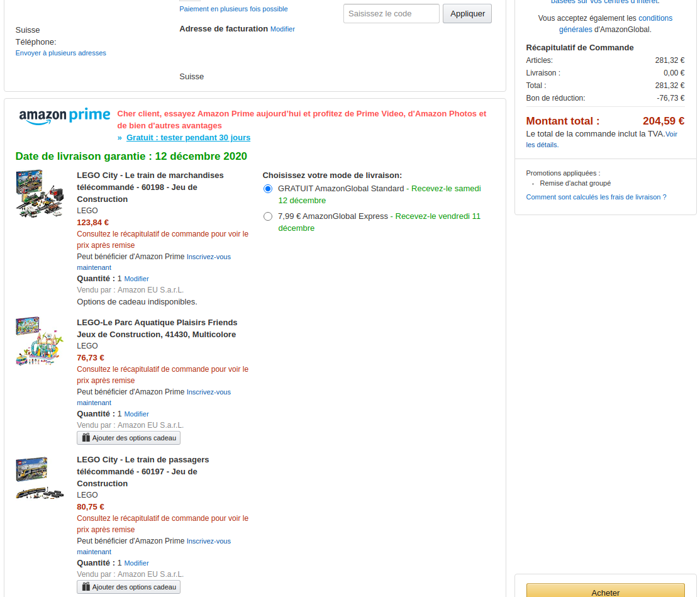Click the LEGO Friends water park thumbnail
700x597 pixels.
click(x=40, y=341)
